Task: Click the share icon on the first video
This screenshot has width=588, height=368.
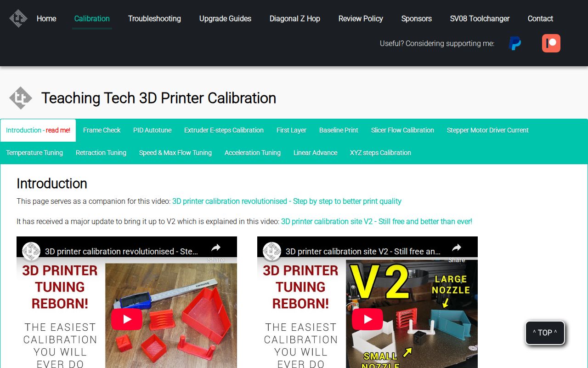Action: click(x=216, y=247)
